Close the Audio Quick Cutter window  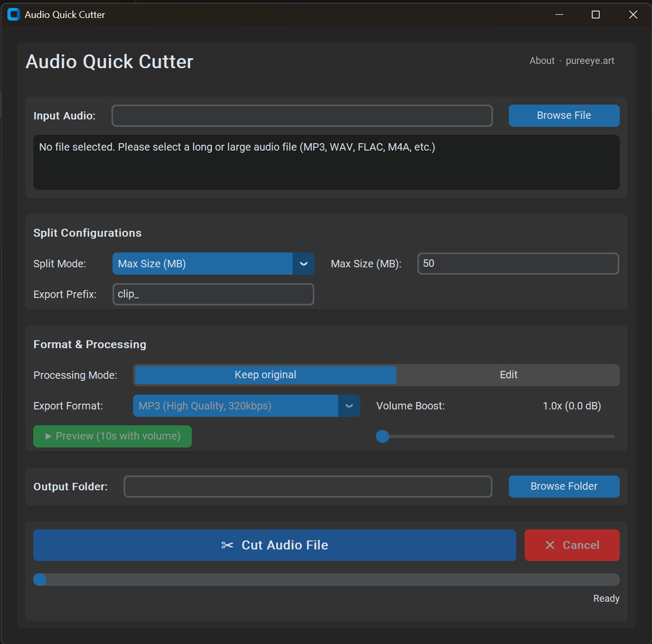[x=633, y=14]
